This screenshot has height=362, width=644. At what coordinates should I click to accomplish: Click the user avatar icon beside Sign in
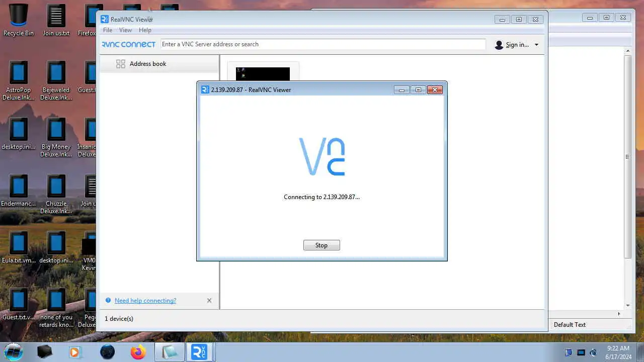[499, 45]
